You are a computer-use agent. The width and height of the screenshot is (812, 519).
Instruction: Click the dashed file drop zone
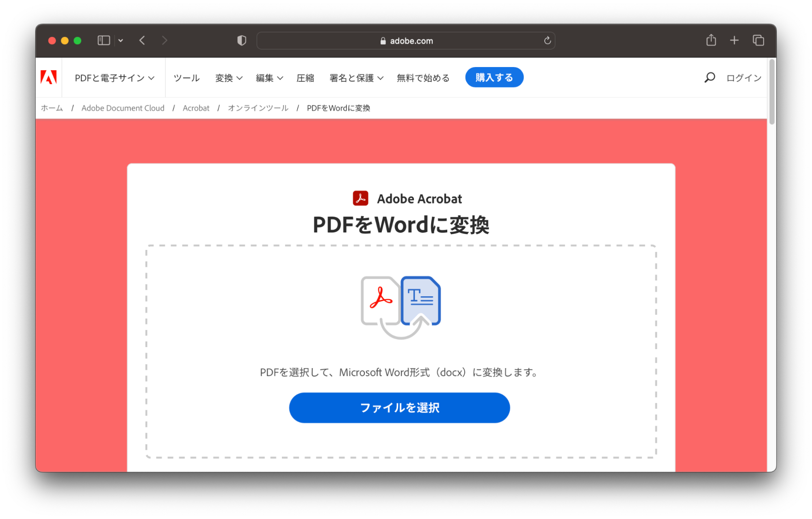coord(401,352)
